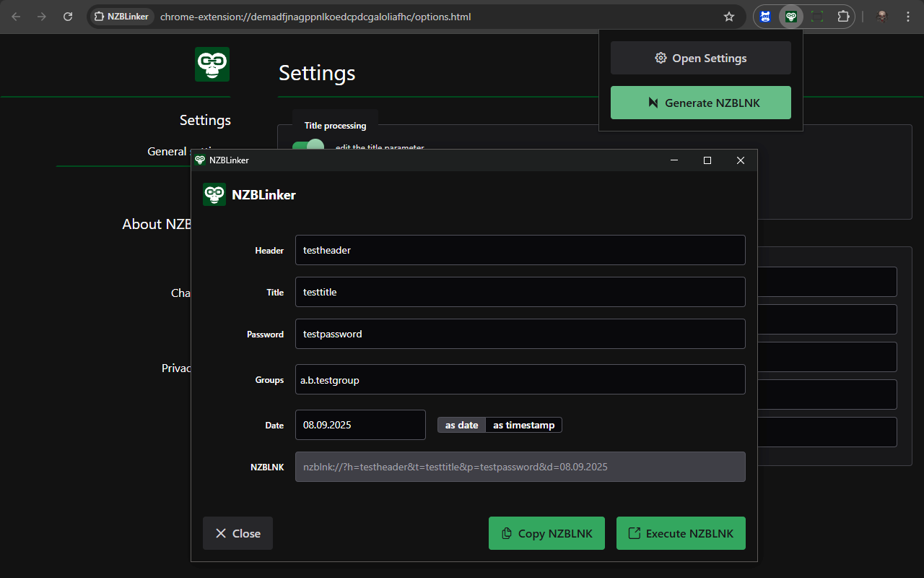The height and width of the screenshot is (578, 924).
Task: Select the 'as timestamp' format option
Action: 523,425
